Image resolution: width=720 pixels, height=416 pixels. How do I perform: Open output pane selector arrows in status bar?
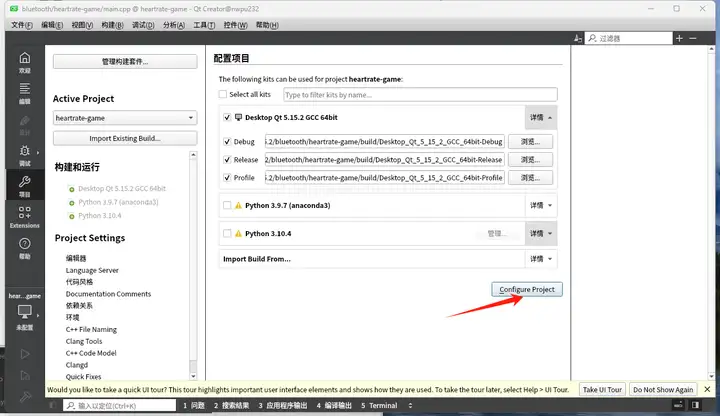[410, 405]
